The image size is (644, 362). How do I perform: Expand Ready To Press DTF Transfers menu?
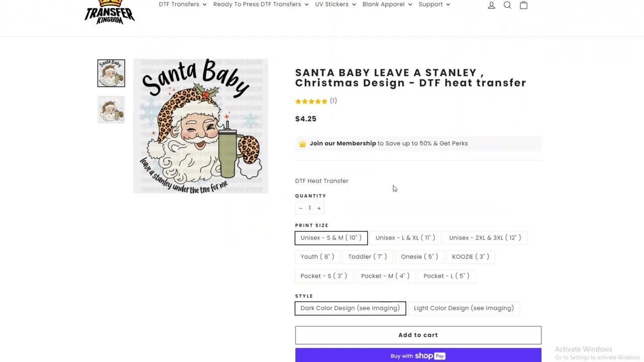[x=261, y=5]
